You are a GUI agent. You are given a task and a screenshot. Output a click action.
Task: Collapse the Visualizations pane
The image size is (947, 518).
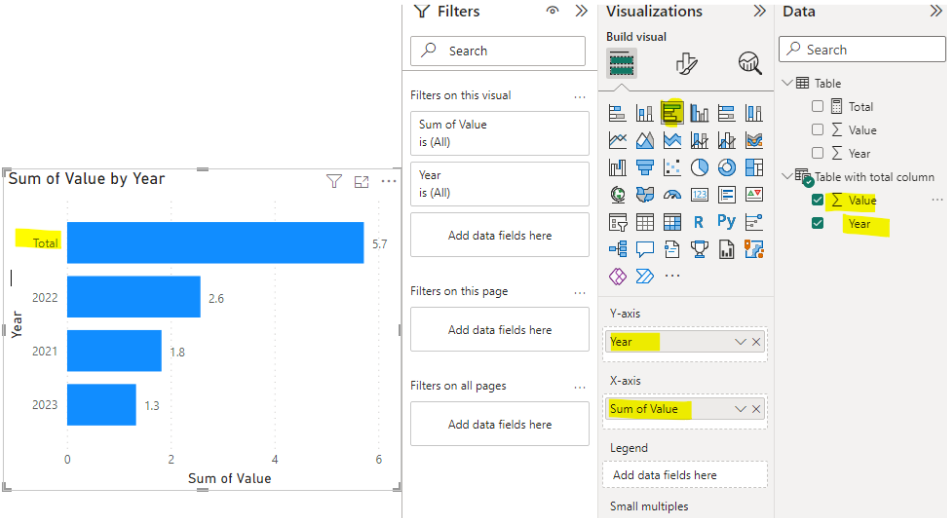759,11
